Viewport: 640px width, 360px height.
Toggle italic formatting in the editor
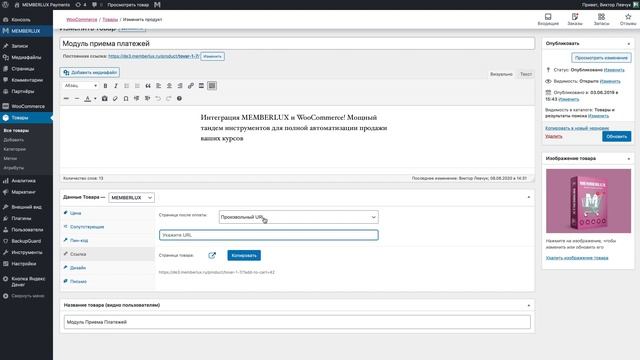click(x=116, y=86)
